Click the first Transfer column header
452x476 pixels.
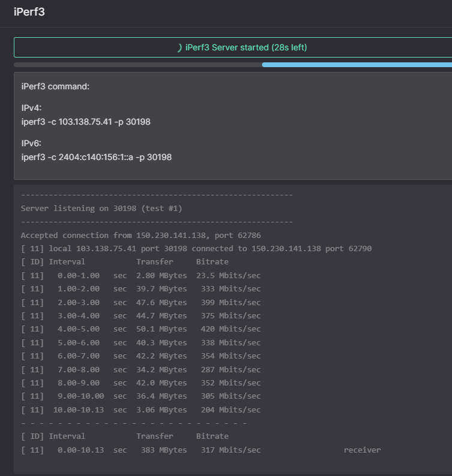click(x=155, y=262)
